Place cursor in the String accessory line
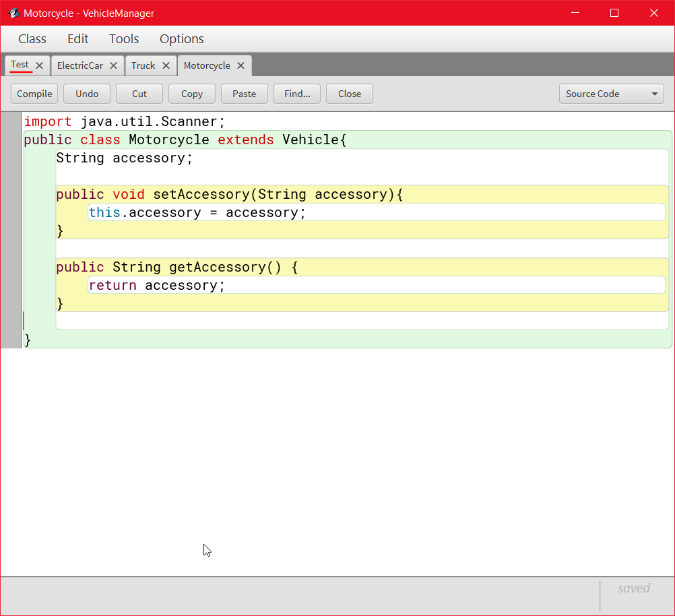The height and width of the screenshot is (616, 675). (x=125, y=158)
